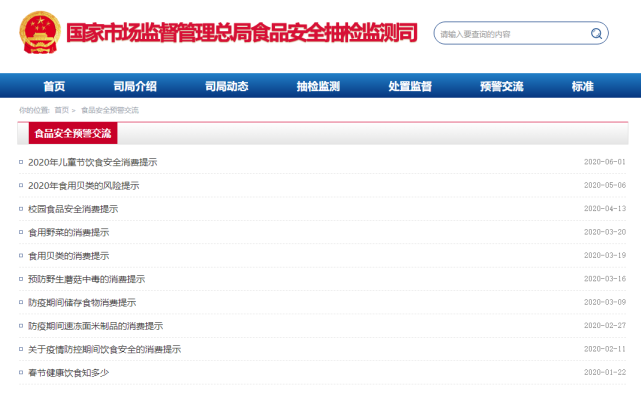This screenshot has width=641, height=394.
Task: Open 防疫期间储存食物消费提示 article
Action: pyautogui.click(x=82, y=302)
